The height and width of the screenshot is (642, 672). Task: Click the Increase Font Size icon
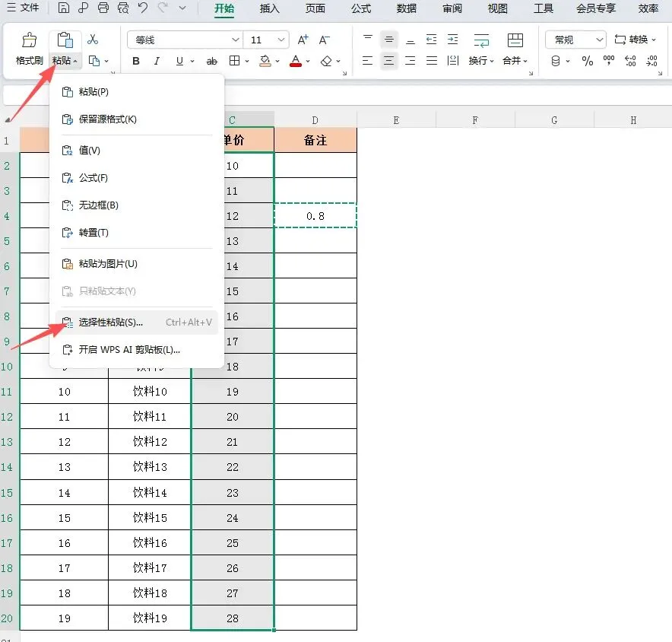pyautogui.click(x=303, y=40)
